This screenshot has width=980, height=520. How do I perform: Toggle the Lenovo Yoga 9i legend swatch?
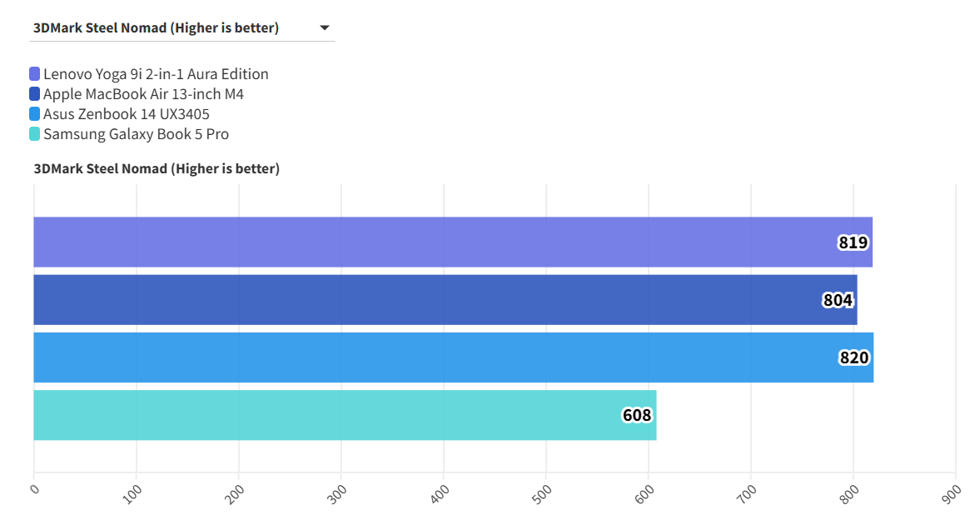34,74
